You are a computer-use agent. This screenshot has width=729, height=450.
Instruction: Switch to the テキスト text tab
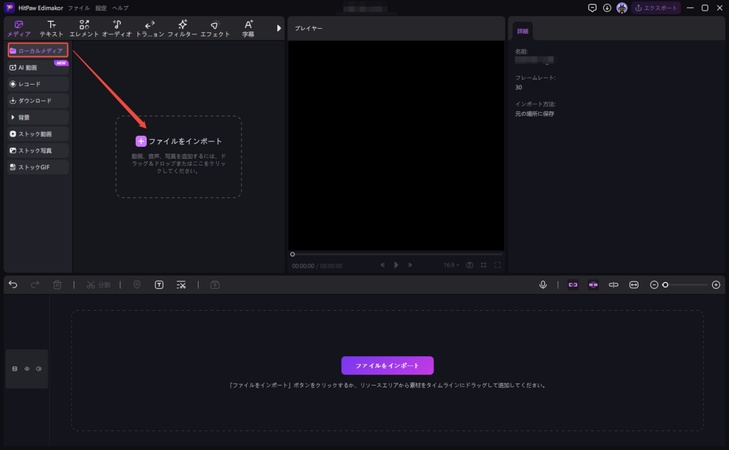(x=51, y=28)
